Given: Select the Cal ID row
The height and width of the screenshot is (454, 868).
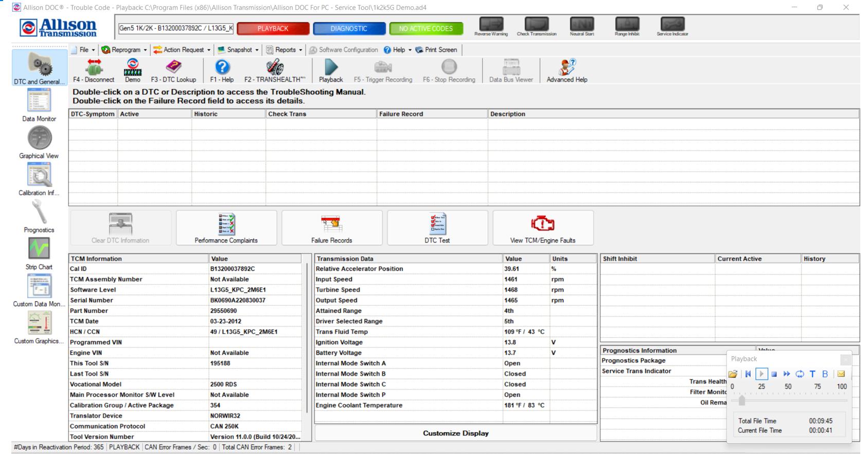Looking at the screenshot, I should point(185,269).
